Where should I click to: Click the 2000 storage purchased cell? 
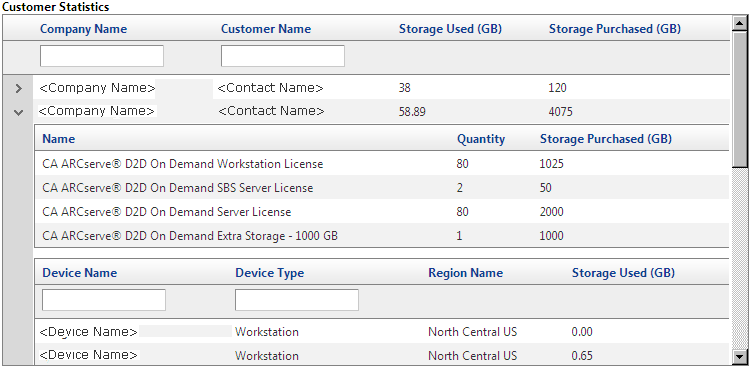pyautogui.click(x=551, y=212)
